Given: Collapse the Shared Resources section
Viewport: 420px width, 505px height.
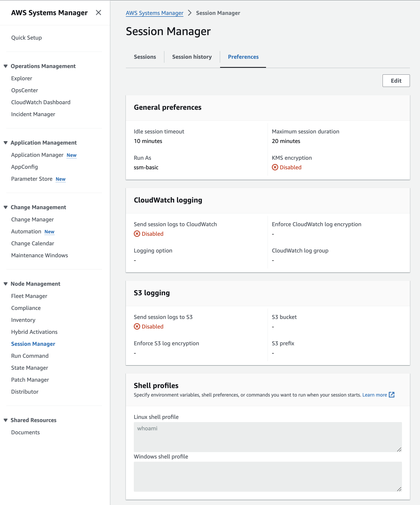Looking at the screenshot, I should tap(6, 420).
